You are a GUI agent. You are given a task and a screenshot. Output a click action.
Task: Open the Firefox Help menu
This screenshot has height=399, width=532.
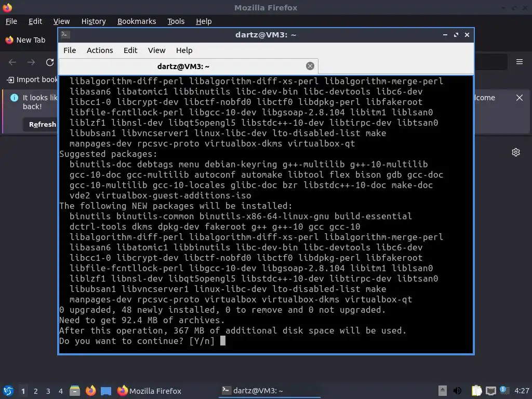[x=204, y=21]
